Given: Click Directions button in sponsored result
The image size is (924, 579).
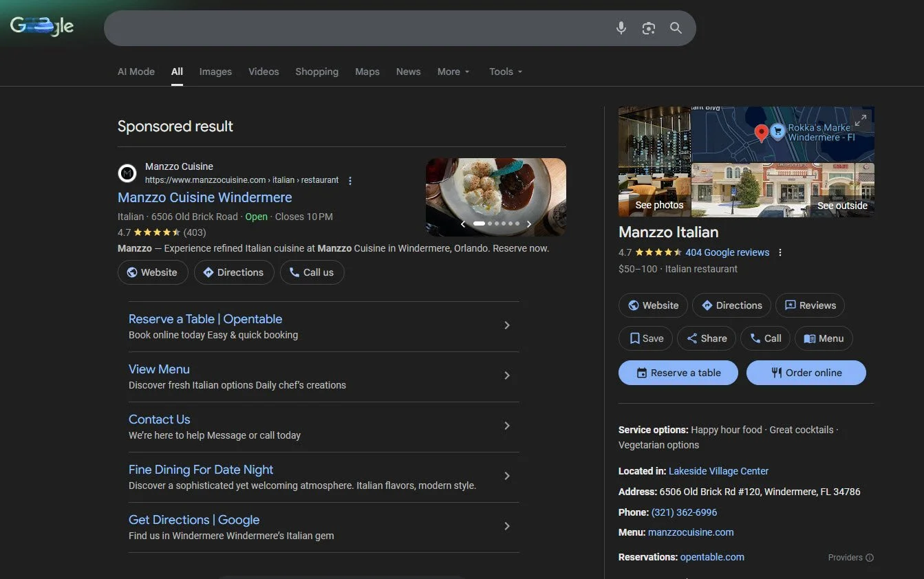Looking at the screenshot, I should pos(234,272).
